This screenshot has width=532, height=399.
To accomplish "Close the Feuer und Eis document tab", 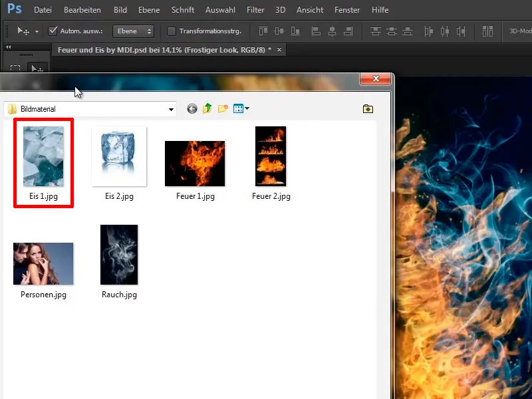I will click(279, 49).
